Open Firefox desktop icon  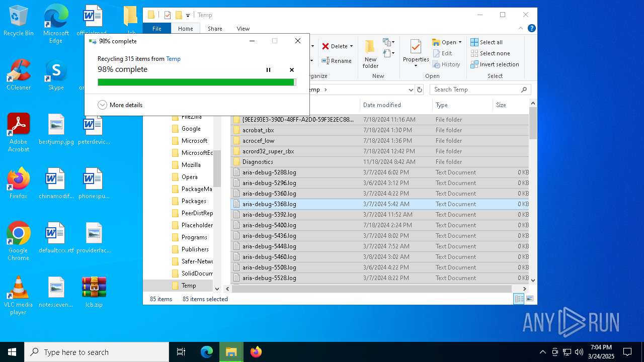pyautogui.click(x=18, y=184)
